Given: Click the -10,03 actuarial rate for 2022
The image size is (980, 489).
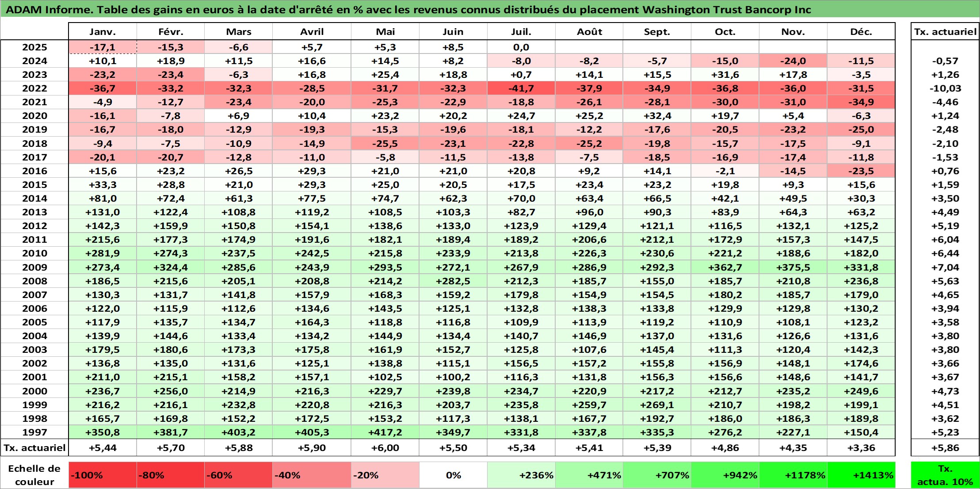Looking at the screenshot, I should click(x=945, y=88).
